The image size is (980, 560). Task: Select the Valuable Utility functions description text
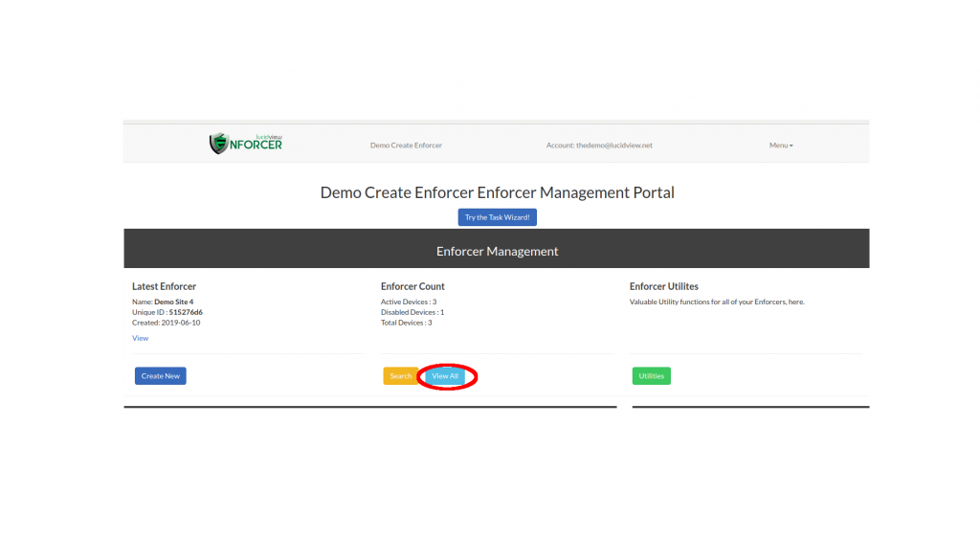coord(717,302)
